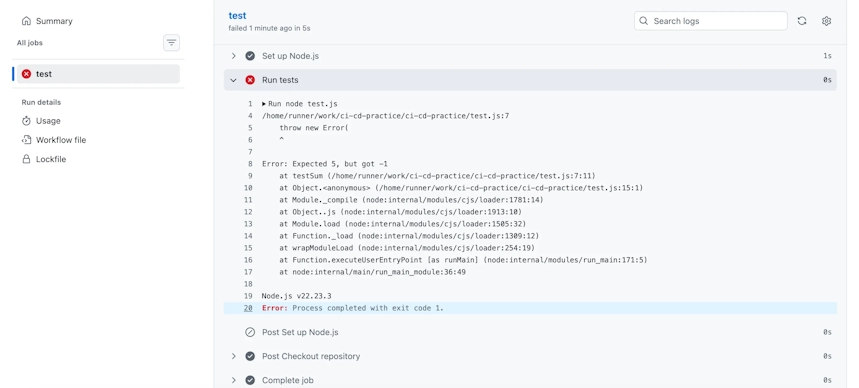Open the log settings gear menu

coord(827,21)
